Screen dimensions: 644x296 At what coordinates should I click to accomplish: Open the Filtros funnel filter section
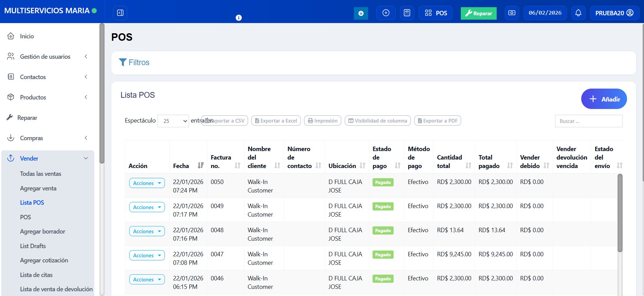click(134, 62)
